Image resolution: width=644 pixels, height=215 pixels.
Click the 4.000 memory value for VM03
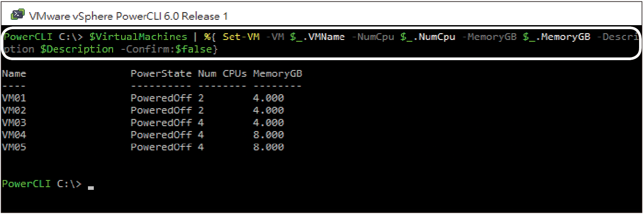(x=268, y=122)
